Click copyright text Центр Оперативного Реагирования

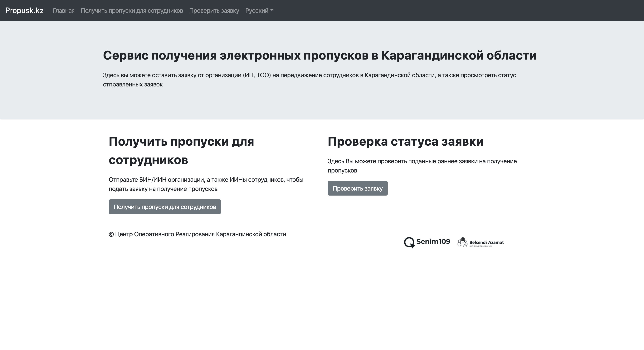[x=197, y=234]
